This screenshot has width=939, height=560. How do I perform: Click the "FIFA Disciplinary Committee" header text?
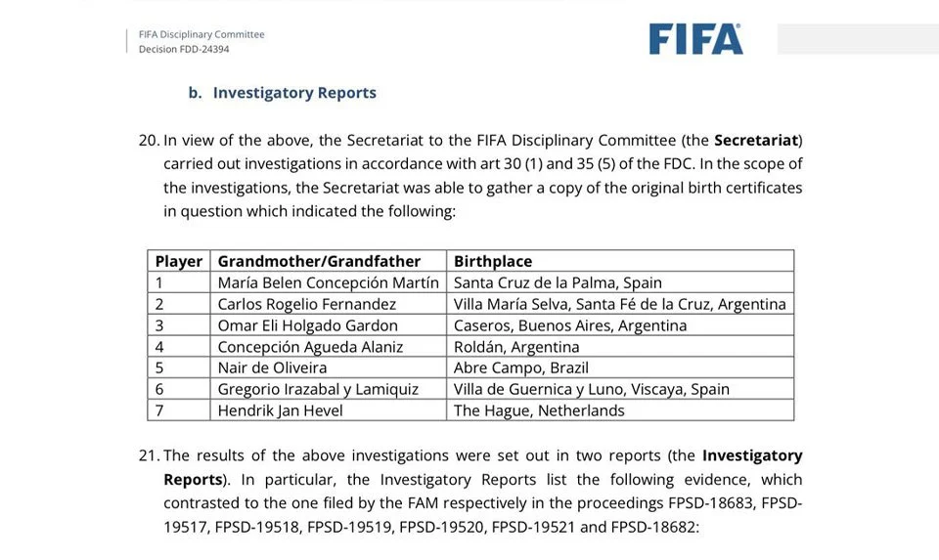(201, 34)
